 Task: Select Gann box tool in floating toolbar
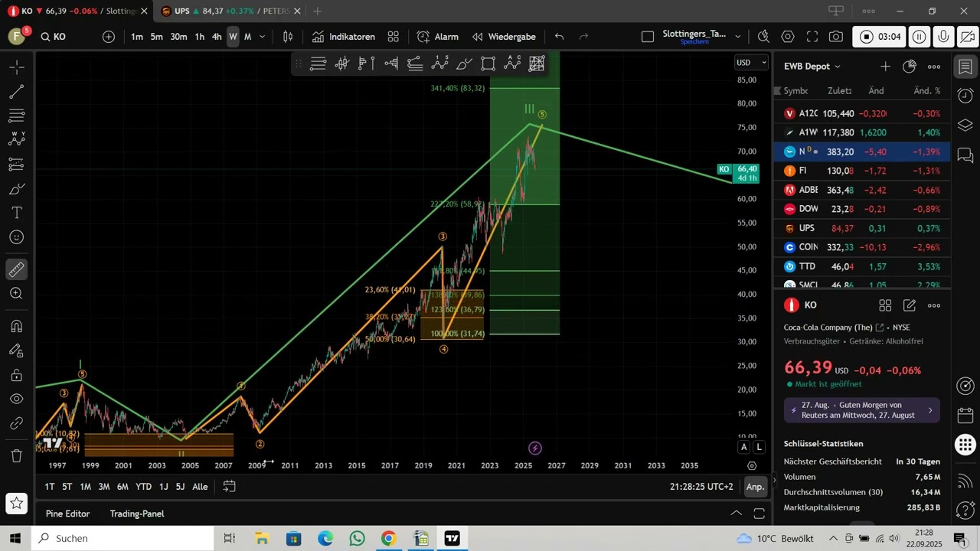pyautogui.click(x=537, y=64)
